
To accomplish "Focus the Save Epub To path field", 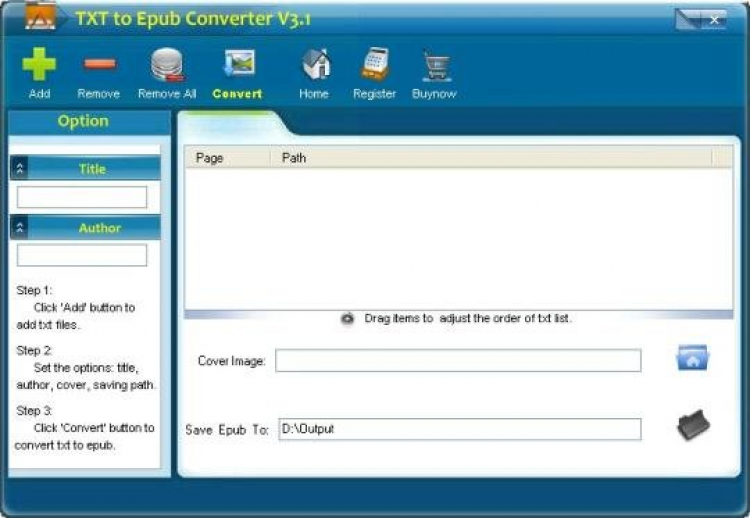I will click(x=460, y=429).
